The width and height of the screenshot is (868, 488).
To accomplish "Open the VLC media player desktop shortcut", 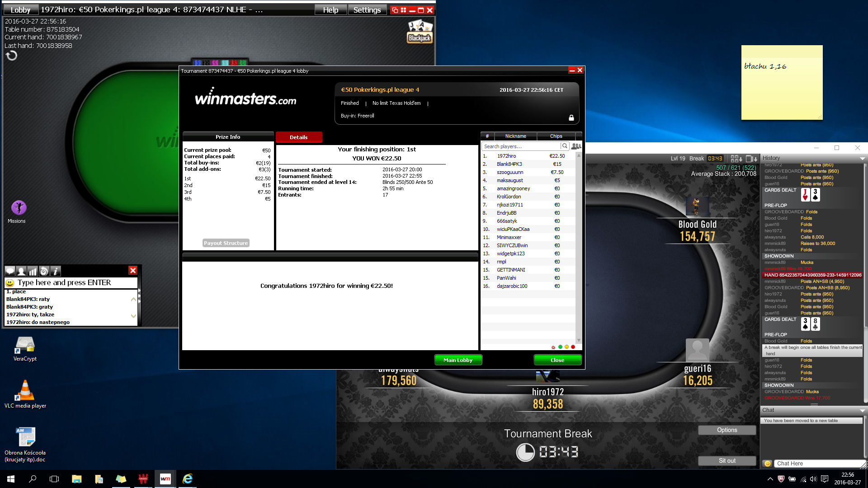I will click(25, 394).
